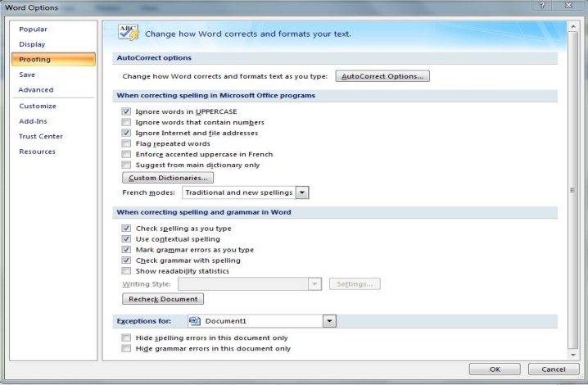The image size is (588, 385).
Task: Click the Recheck Document button
Action: (163, 299)
